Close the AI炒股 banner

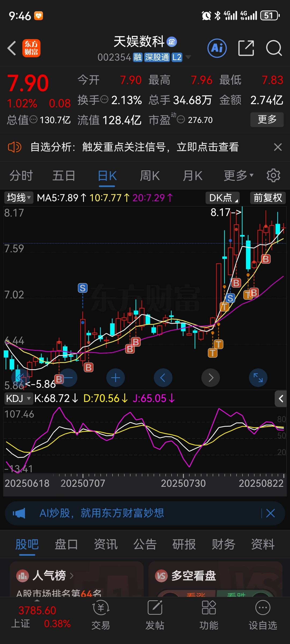pos(270,513)
